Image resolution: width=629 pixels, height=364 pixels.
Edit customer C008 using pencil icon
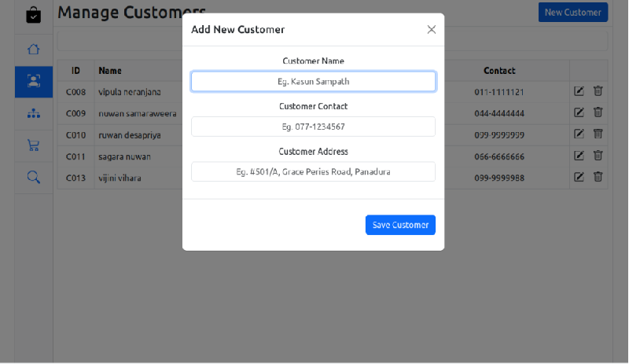click(579, 91)
